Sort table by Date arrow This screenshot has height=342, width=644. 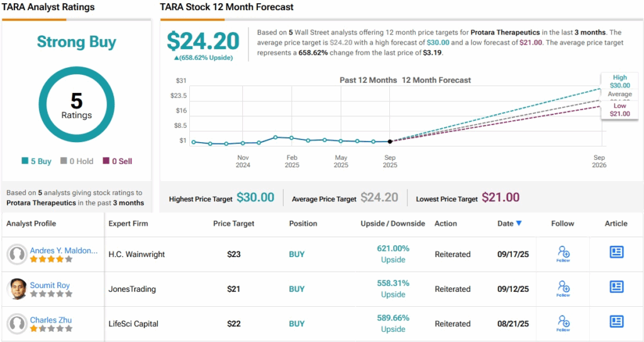point(519,223)
